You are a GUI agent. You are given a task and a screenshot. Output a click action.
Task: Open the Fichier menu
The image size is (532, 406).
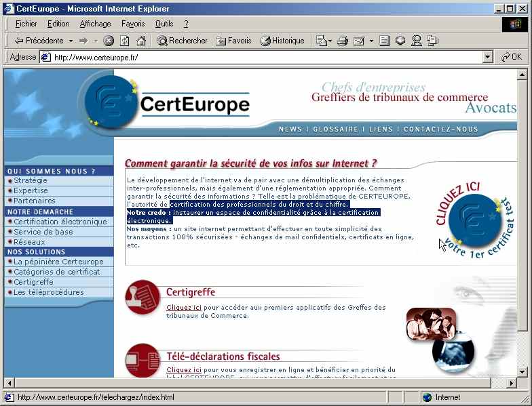pos(26,24)
